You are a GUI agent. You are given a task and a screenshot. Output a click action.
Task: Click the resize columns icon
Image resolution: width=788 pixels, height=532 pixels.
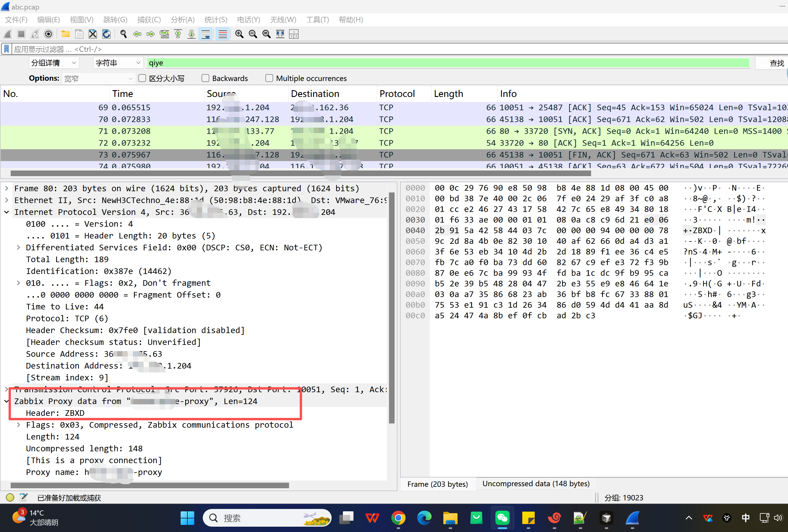280,34
